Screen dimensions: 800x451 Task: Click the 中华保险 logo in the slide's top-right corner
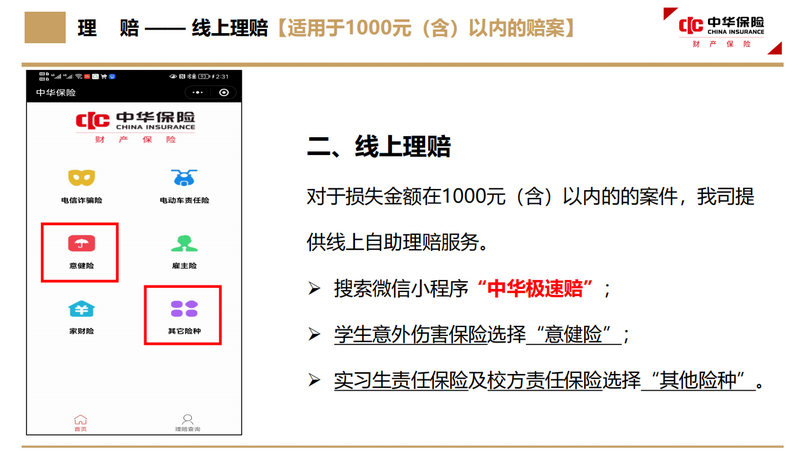tap(721, 32)
